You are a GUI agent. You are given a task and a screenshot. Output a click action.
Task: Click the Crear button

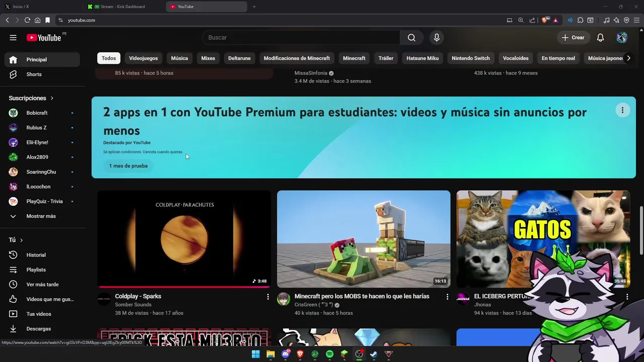[x=573, y=38]
